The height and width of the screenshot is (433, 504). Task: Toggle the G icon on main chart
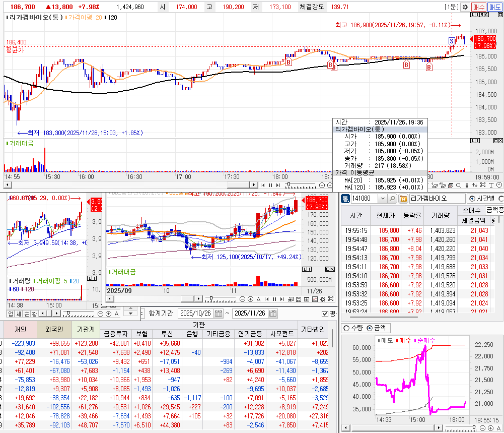[x=486, y=15]
